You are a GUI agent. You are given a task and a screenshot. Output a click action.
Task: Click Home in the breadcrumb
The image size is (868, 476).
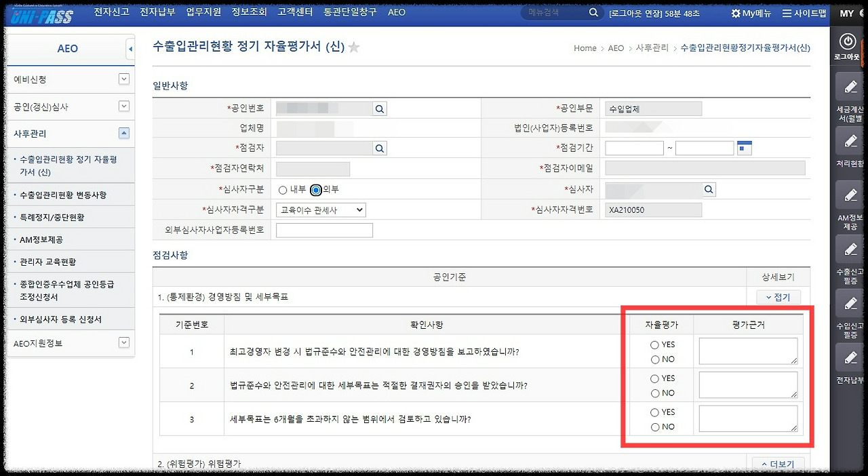pos(585,48)
